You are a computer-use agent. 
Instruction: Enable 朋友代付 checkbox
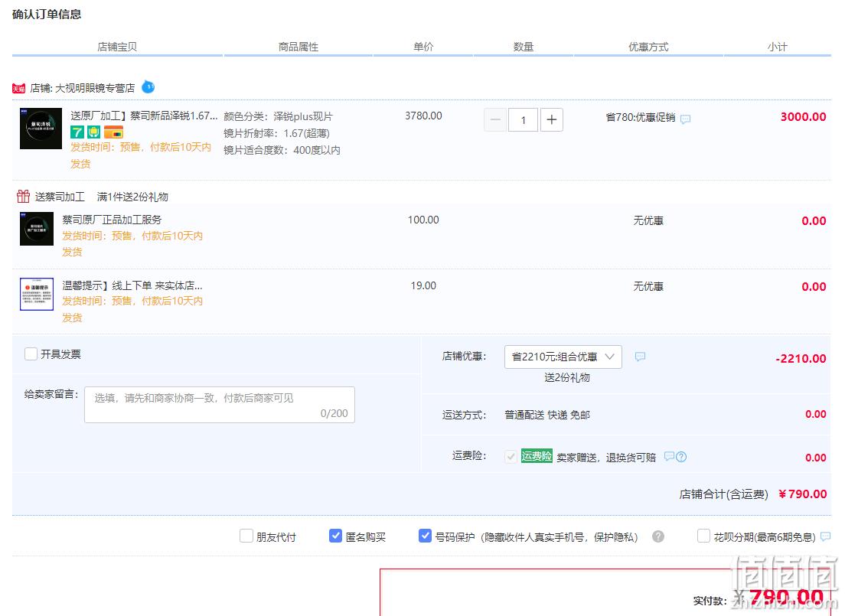[246, 536]
